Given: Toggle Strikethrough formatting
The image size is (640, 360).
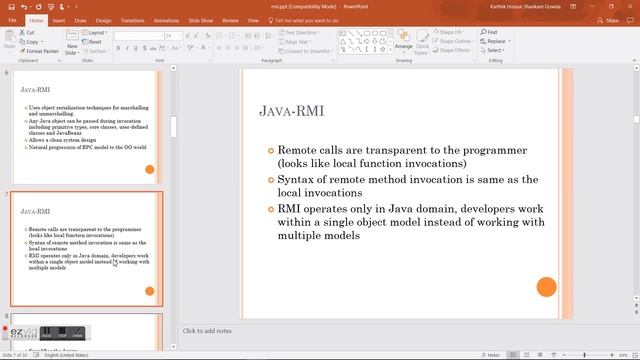Looking at the screenshot, I should pyautogui.click(x=153, y=48).
